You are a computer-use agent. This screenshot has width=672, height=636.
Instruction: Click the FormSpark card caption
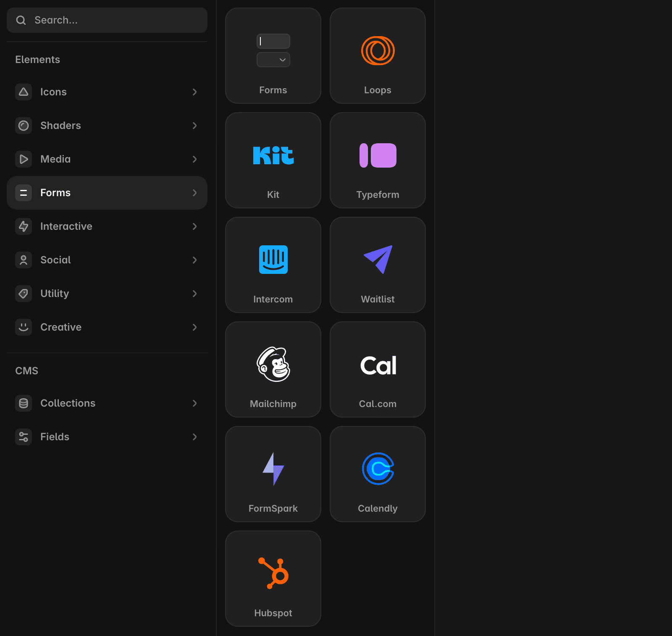pyautogui.click(x=273, y=509)
